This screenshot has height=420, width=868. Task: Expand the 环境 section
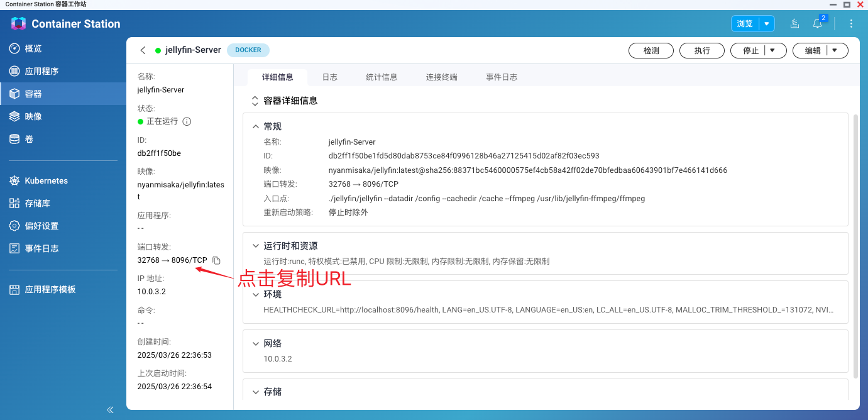coord(256,294)
